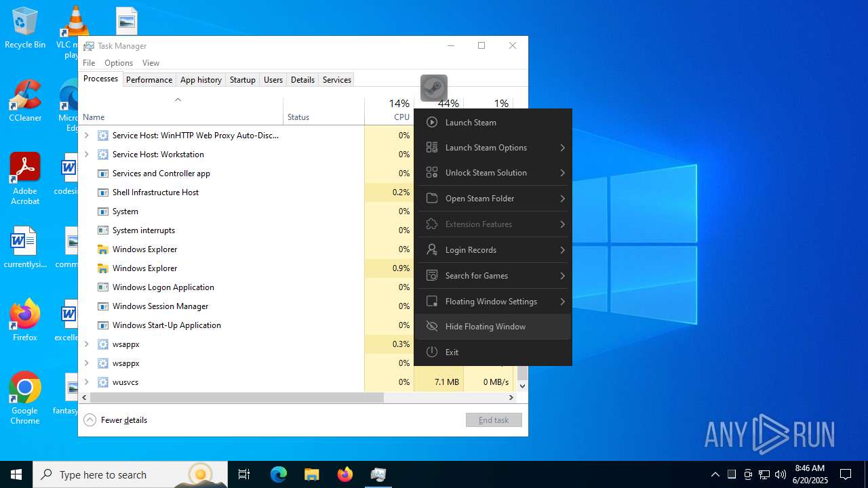This screenshot has height=488, width=868.
Task: Expand the wusvcs process row
Action: 86,382
